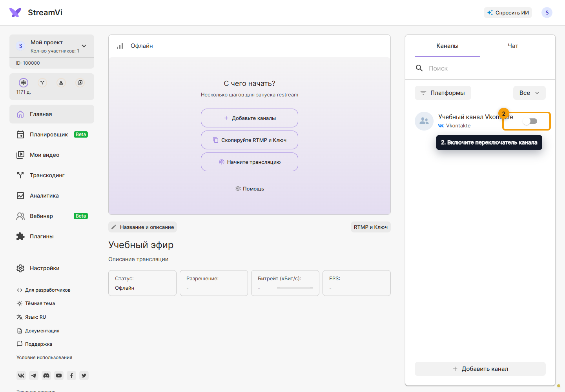Open the Все filter dropdown
Image resolution: width=565 pixels, height=392 pixels.
[x=529, y=93]
